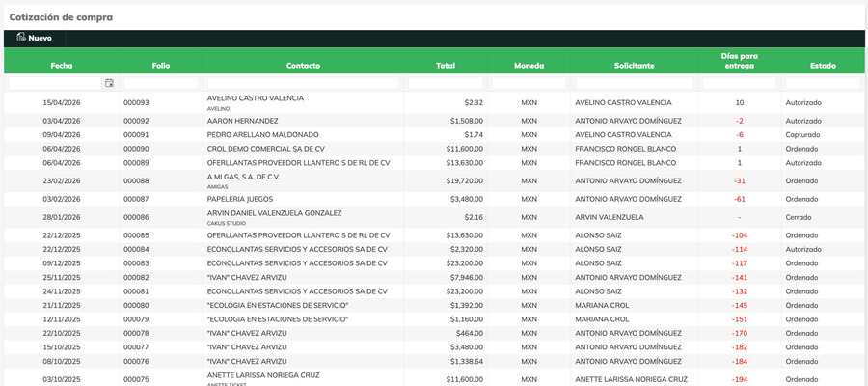Sort by the Contacto column header
Screen dimensions: 868x386
tap(303, 66)
